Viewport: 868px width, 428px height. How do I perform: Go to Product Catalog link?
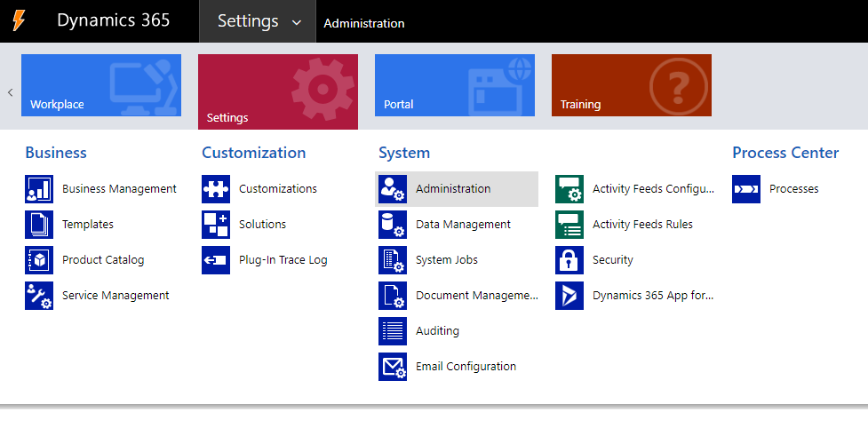pyautogui.click(x=103, y=260)
